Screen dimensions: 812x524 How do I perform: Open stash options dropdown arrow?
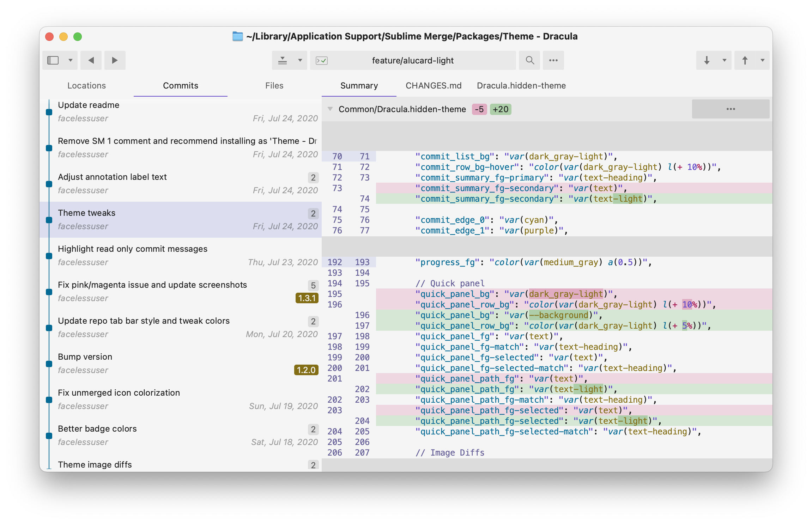tap(300, 60)
